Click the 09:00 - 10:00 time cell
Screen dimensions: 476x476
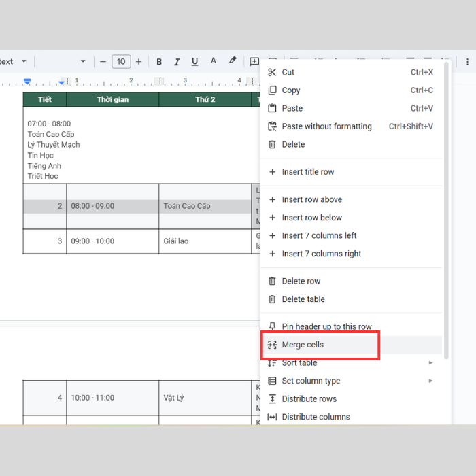113,241
